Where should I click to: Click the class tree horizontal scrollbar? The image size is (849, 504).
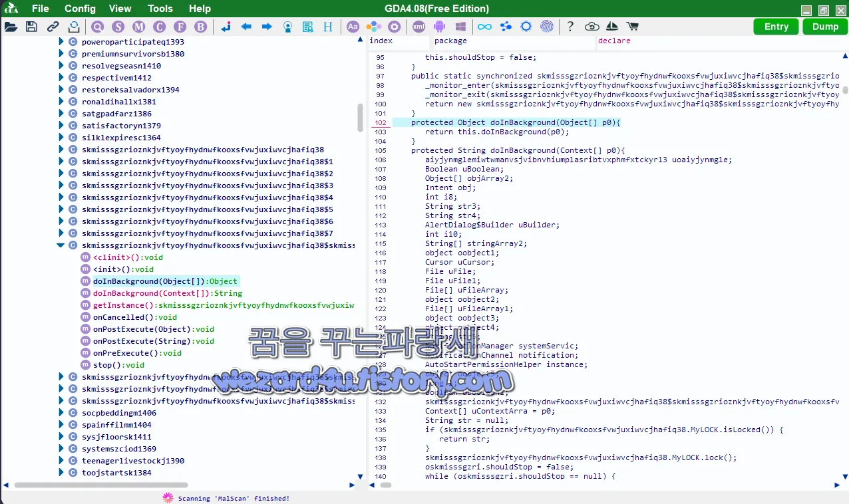(101, 485)
